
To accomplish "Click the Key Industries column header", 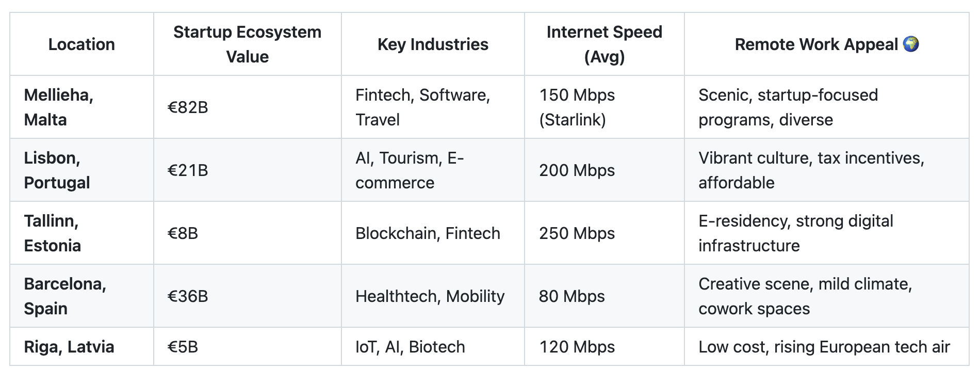I will coord(433,44).
